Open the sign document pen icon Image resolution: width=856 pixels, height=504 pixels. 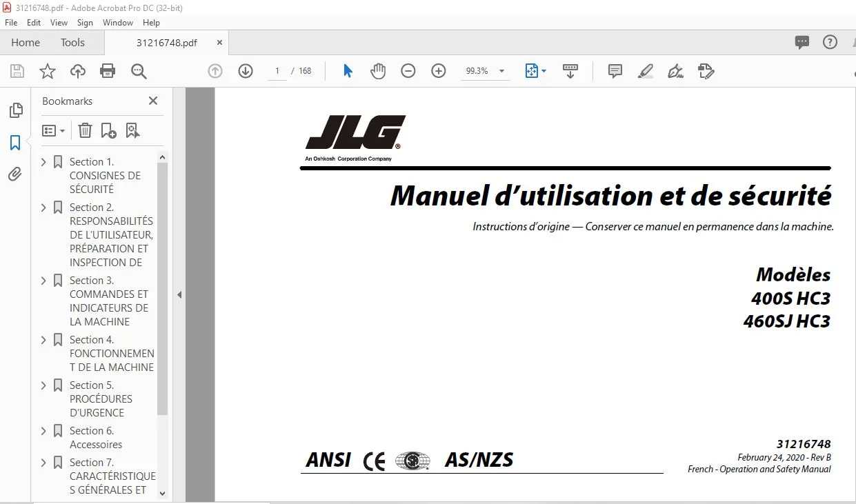[x=676, y=71]
